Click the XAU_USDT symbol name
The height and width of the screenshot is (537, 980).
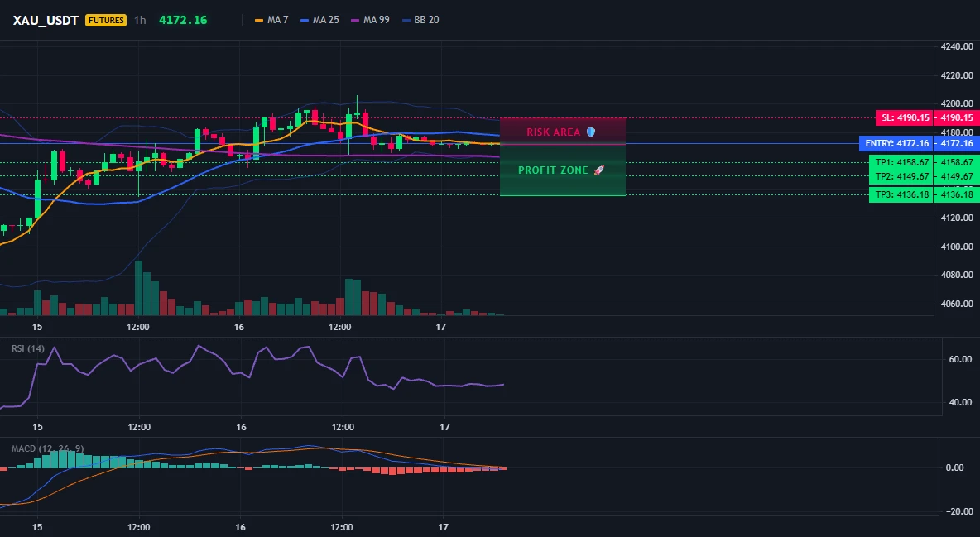point(46,20)
